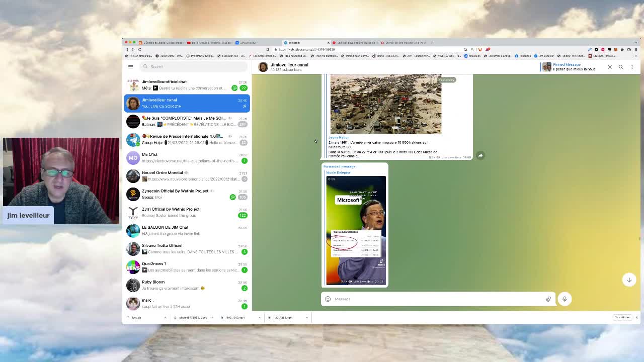The height and width of the screenshot is (362, 644).
Task: Expand options for the text.dz download
Action: coord(165,318)
